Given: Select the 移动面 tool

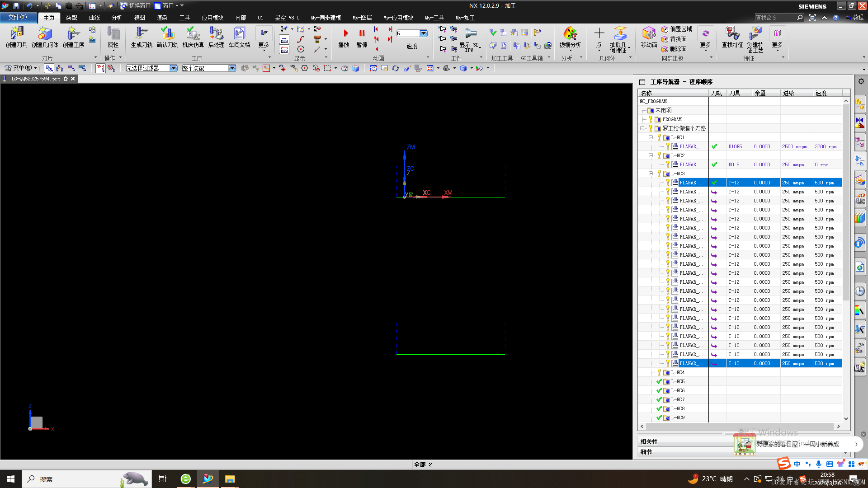Looking at the screenshot, I should (649, 37).
